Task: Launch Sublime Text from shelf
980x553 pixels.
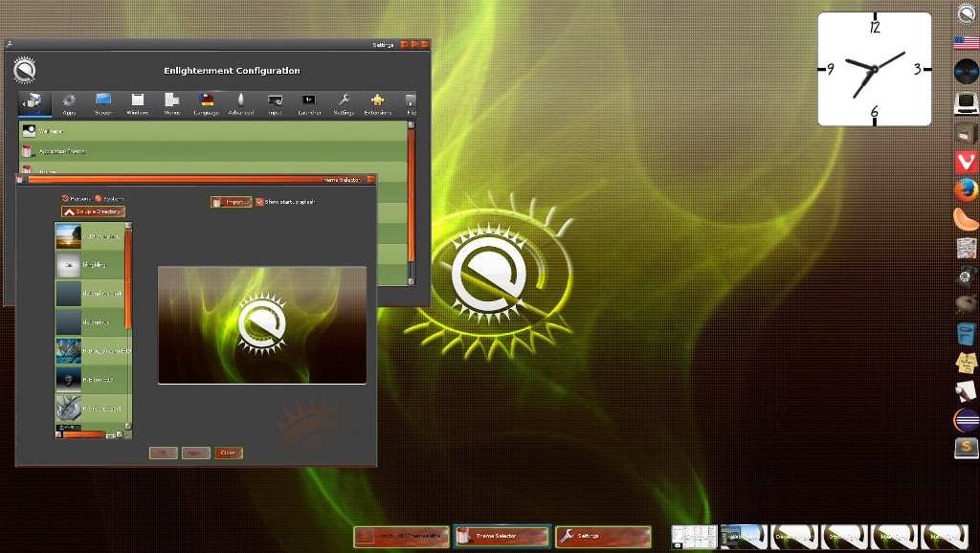Action: [967, 448]
